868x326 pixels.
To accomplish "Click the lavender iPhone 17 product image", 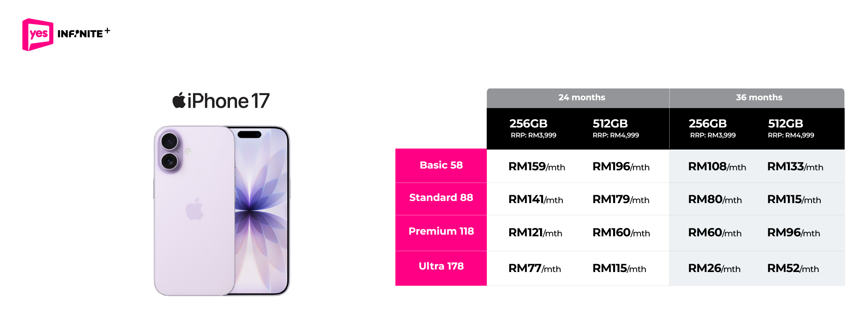I will (222, 211).
